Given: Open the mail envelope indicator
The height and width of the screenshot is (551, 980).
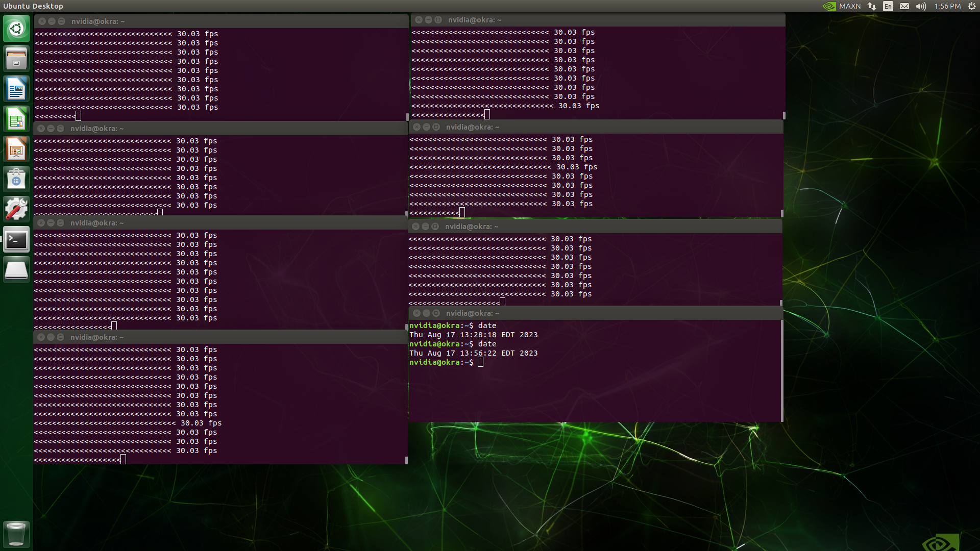Looking at the screenshot, I should (904, 6).
